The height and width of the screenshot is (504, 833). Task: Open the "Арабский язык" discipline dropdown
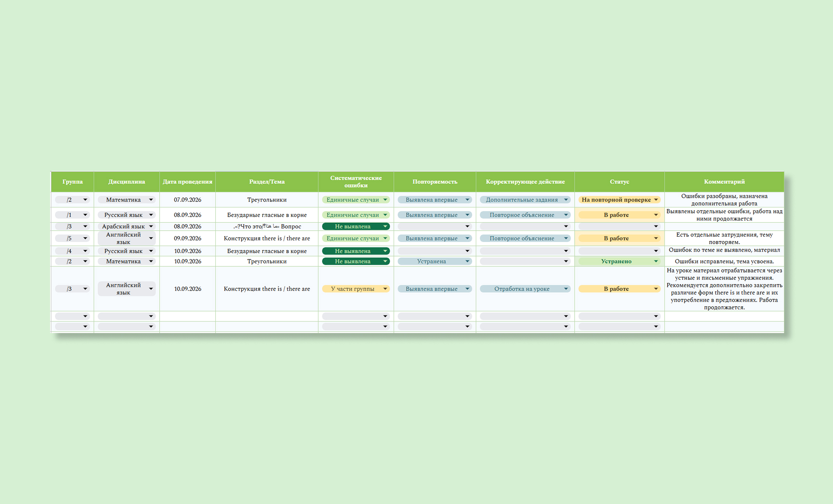click(x=126, y=226)
